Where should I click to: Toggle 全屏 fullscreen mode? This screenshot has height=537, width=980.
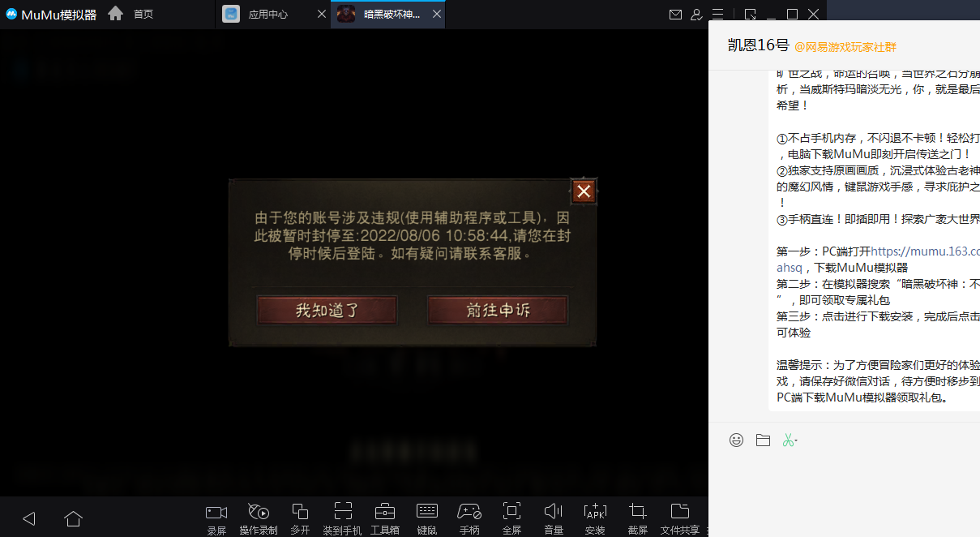pos(511,518)
